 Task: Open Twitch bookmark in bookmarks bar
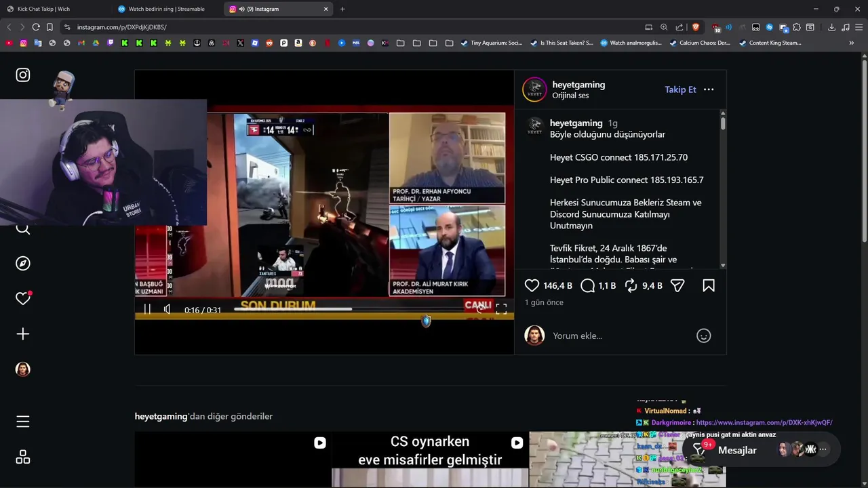click(x=111, y=43)
